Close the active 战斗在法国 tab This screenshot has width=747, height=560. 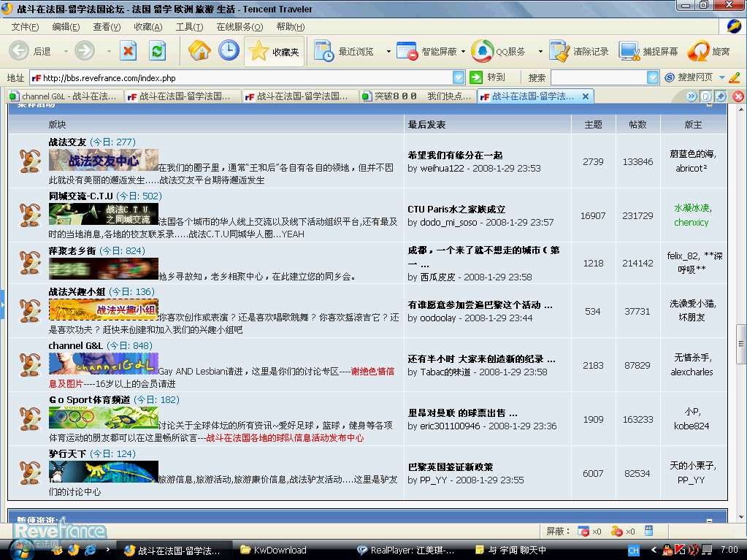(586, 96)
